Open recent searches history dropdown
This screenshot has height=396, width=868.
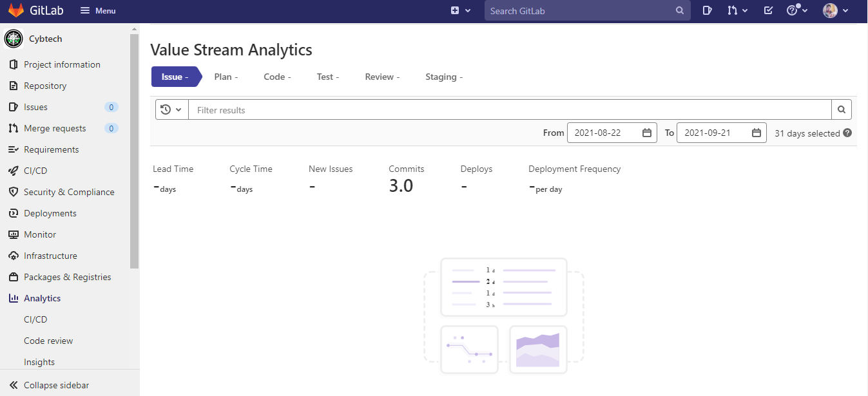tap(171, 109)
